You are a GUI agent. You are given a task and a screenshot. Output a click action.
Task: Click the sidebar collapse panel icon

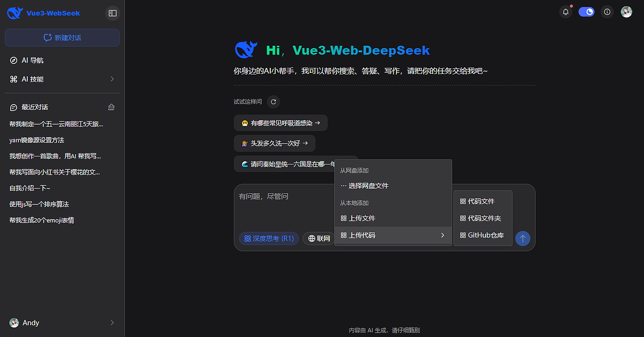click(112, 13)
